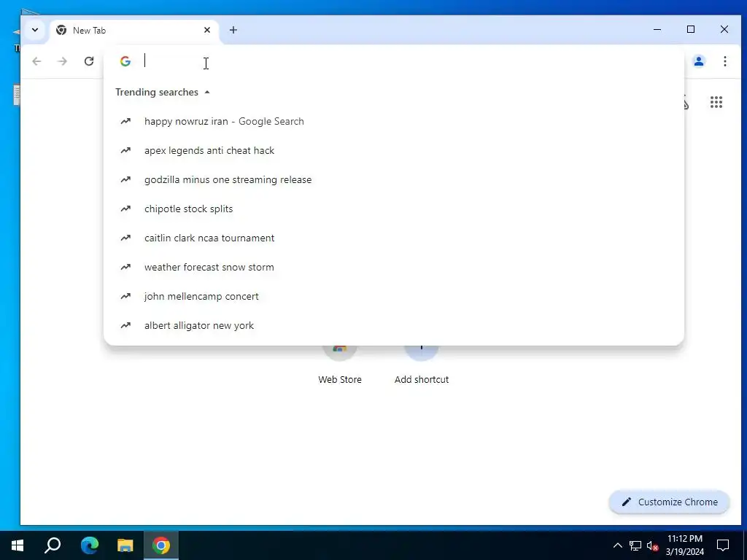Collapse the Trending searches section
This screenshot has height=560, width=747.
[x=206, y=93]
